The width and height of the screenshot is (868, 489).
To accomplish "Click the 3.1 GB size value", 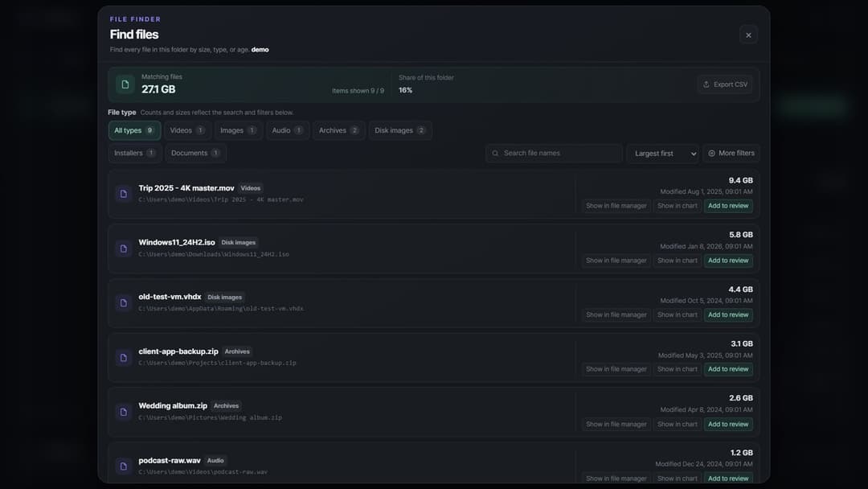I will [x=741, y=344].
